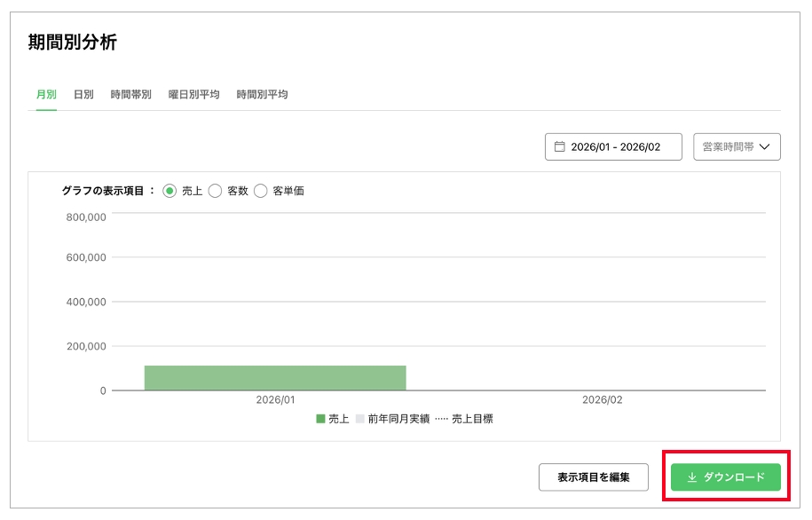Click the chevron on 営業時間帯 dropdown

coord(764,147)
